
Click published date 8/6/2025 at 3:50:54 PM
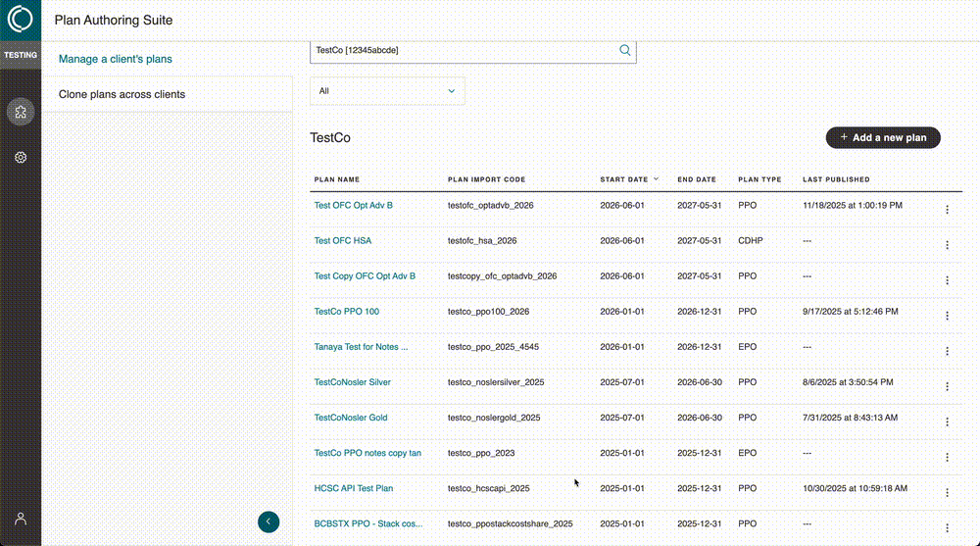coord(848,382)
